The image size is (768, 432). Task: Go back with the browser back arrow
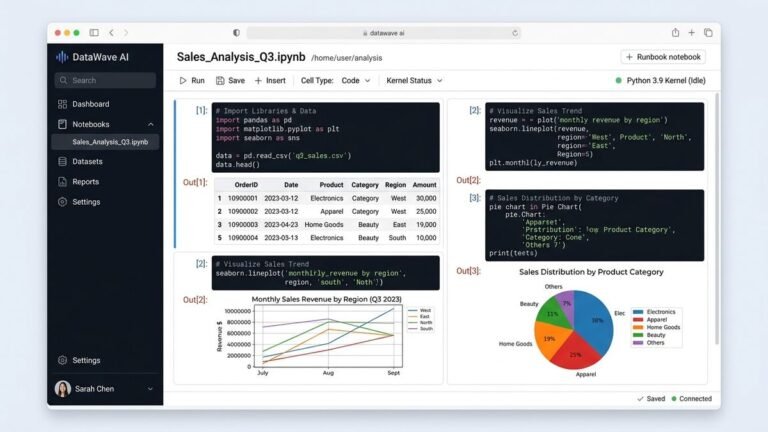tap(112, 33)
